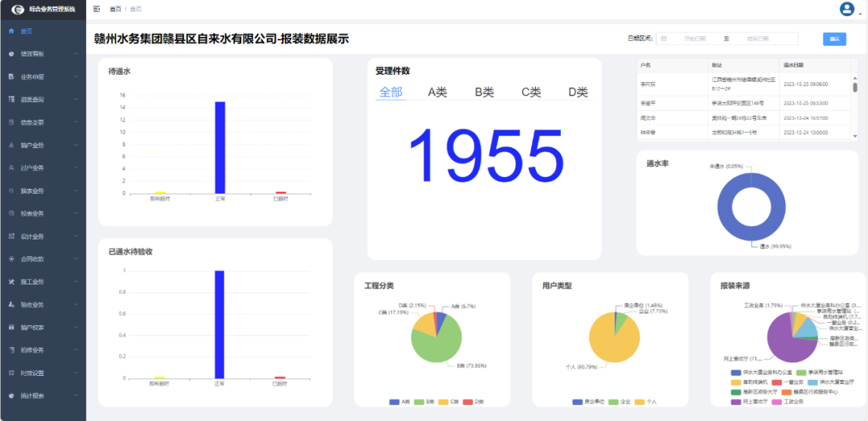Expand the 统计报表 menu chevron
Viewport: 868px width, 421px height.
tap(76, 395)
